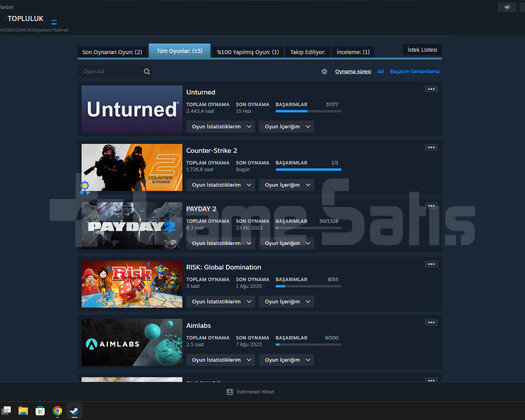Screen dimensions: 525x420
Task: Open File Explorer from the taskbar
Action: tap(23, 410)
